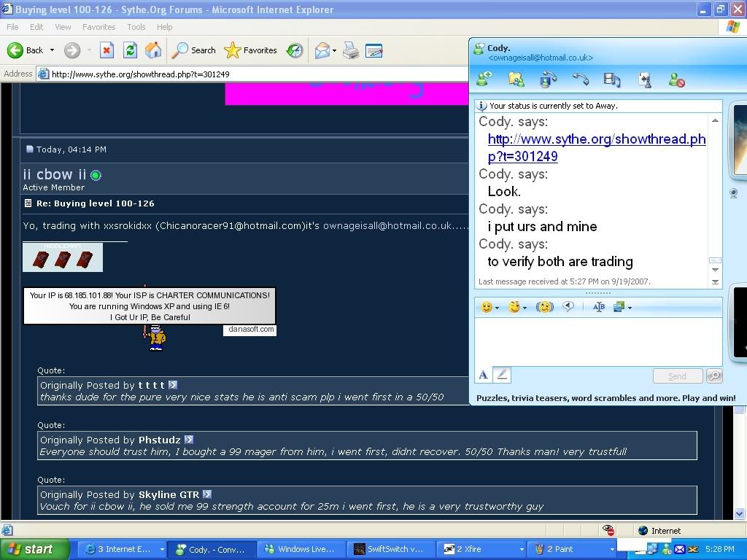
Task: Switch to handwriting pen mode
Action: pos(501,376)
